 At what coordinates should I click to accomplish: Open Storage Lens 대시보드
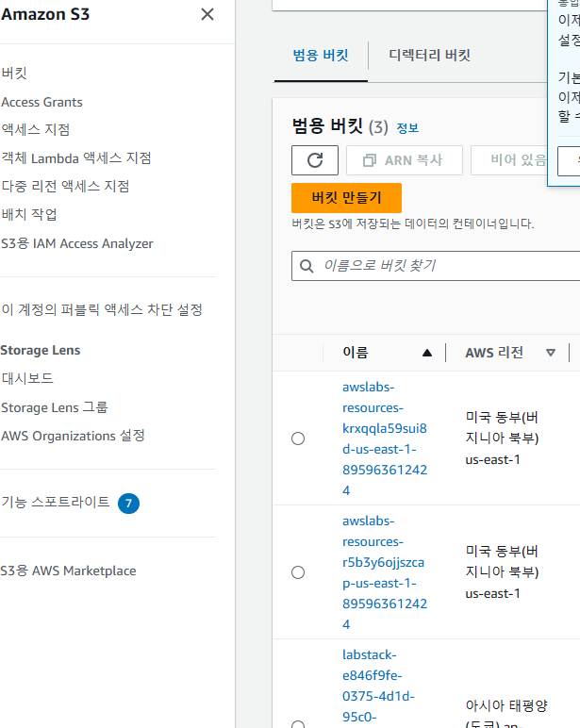pos(27,378)
